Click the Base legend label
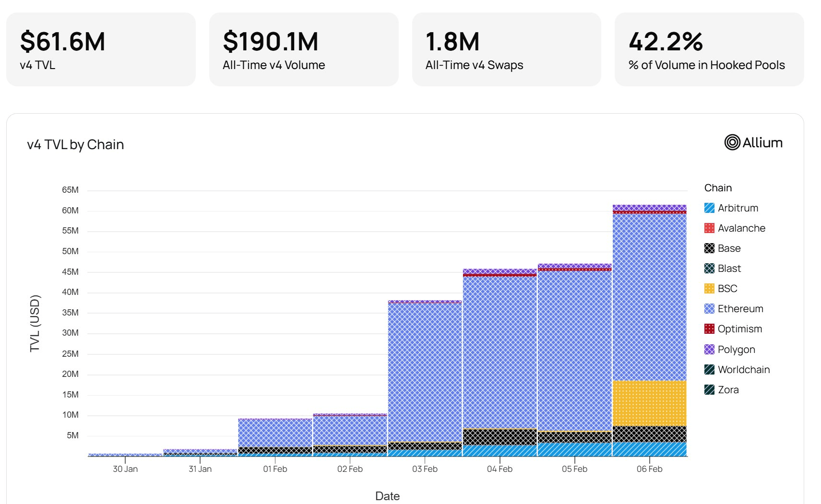The image size is (821, 504). [729, 248]
